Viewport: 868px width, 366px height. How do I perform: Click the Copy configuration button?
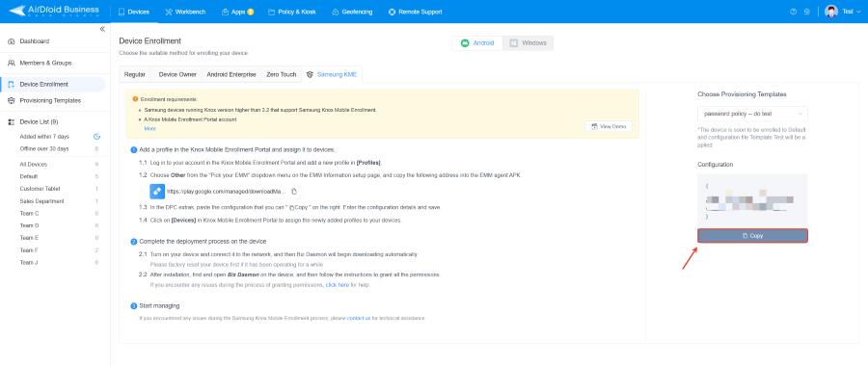(x=752, y=236)
